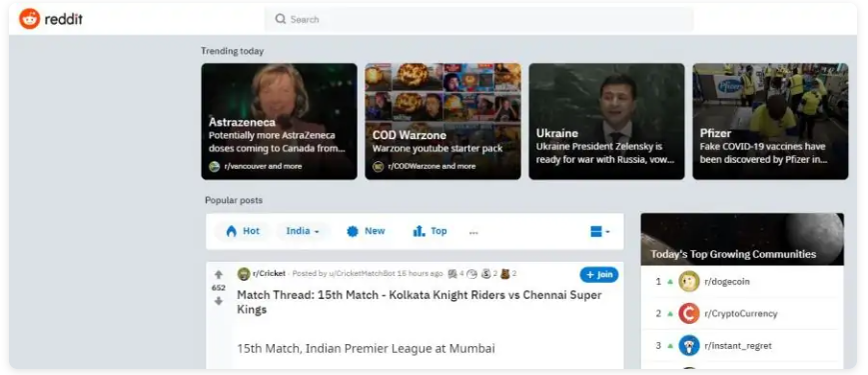Image resolution: width=868 pixels, height=375 pixels.
Task: Click the Trending today heading
Action: (232, 51)
